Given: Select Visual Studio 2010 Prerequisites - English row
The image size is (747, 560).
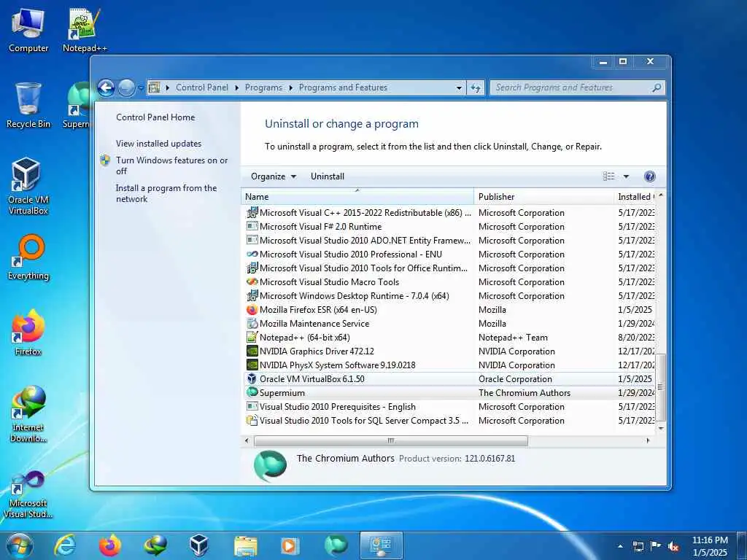Looking at the screenshot, I should (x=449, y=407).
